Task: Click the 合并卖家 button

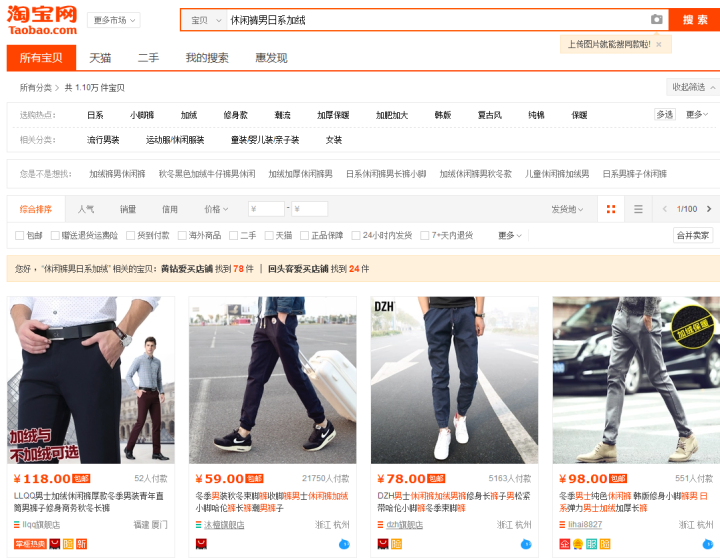Action: [692, 236]
